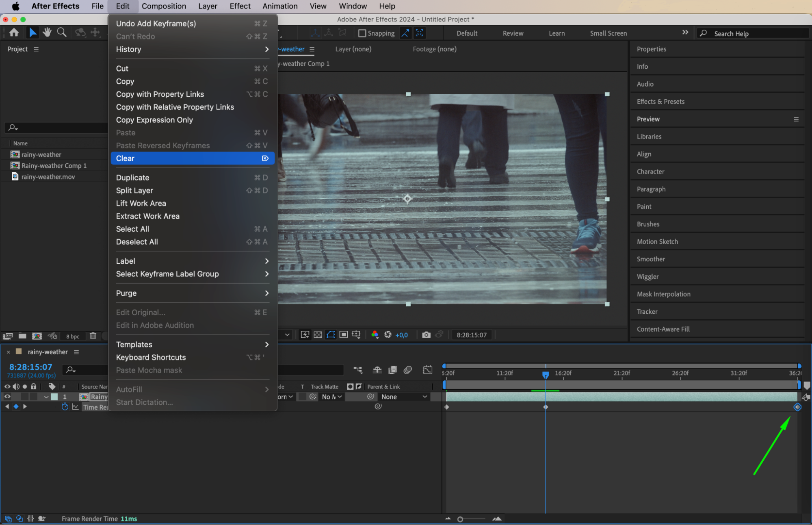Delete selected project item with trash icon

[x=93, y=336]
